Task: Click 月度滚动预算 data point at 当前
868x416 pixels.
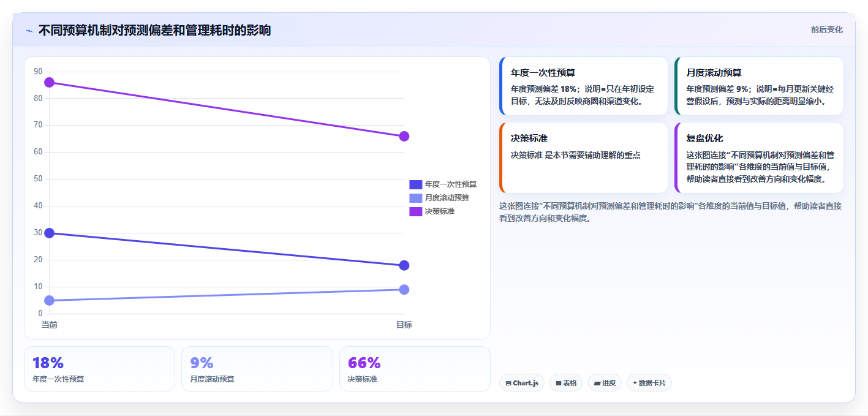Action: coord(50,300)
